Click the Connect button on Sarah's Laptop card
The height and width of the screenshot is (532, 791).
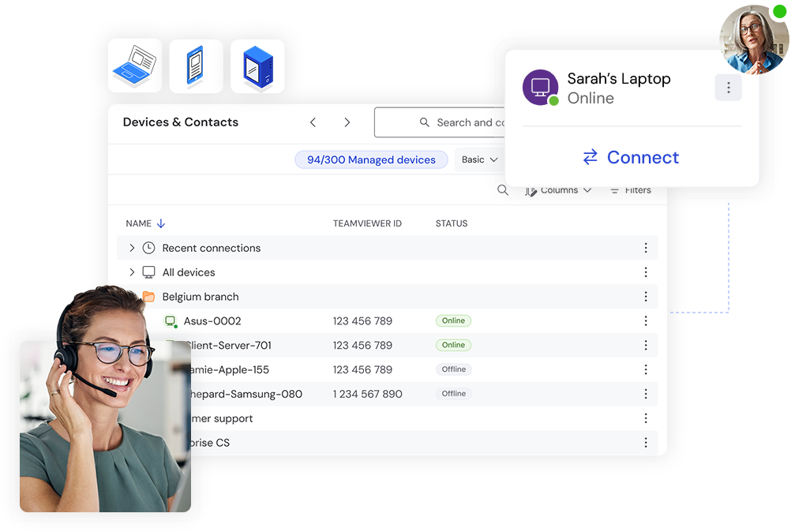tap(630, 157)
